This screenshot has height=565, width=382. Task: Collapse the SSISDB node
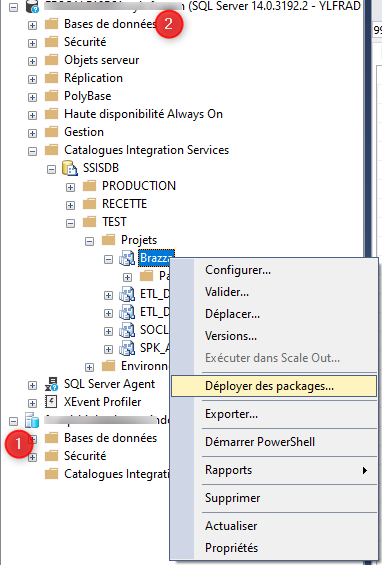point(52,169)
